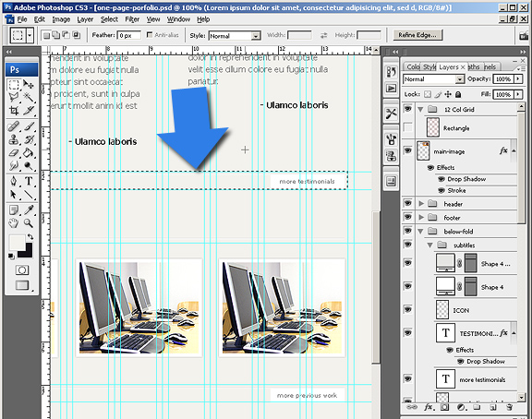Open the Window menu
The image size is (532, 419).
point(178,19)
